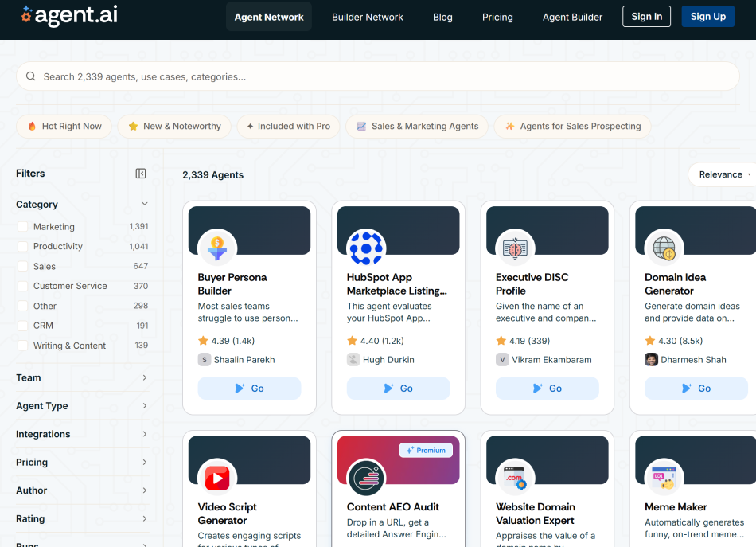Image resolution: width=756 pixels, height=547 pixels.
Task: Open the Video Script Generator YouTube icon
Action: [216, 478]
